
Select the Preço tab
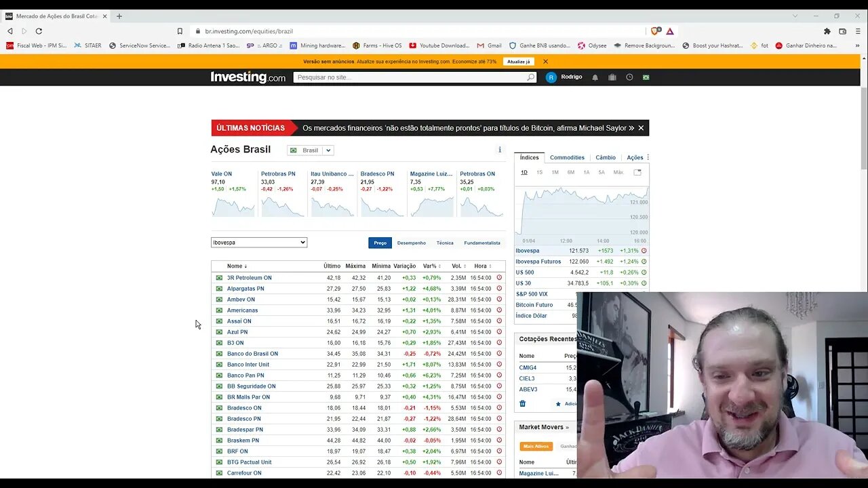[380, 243]
